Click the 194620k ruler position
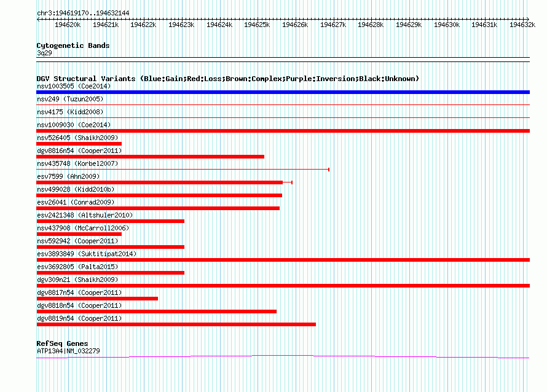The image size is (547, 392). pos(68,25)
